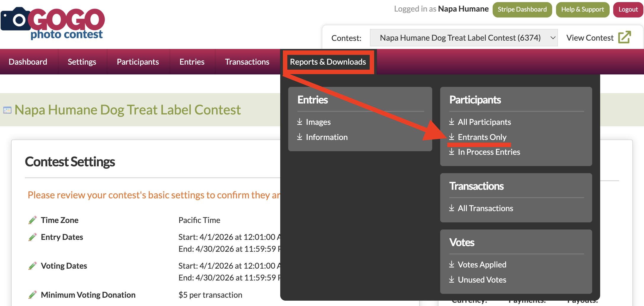Click the download icon beside Images
This screenshot has height=306, width=644.
[300, 122]
